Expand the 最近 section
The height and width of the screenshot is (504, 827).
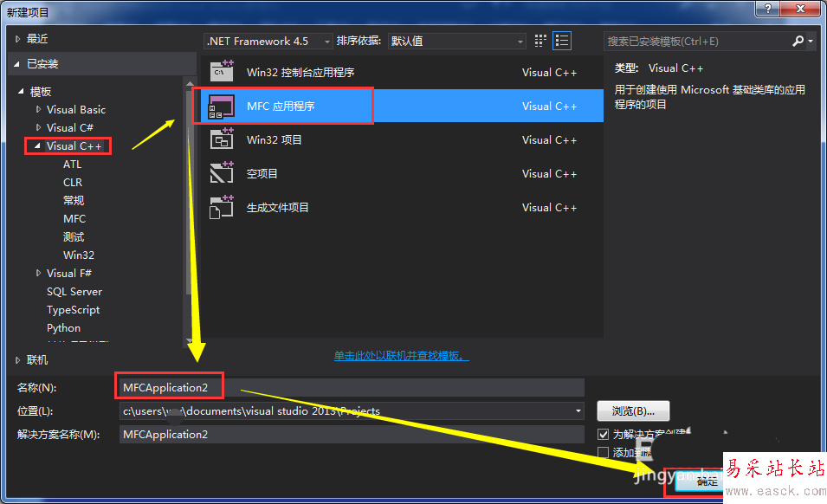18,39
